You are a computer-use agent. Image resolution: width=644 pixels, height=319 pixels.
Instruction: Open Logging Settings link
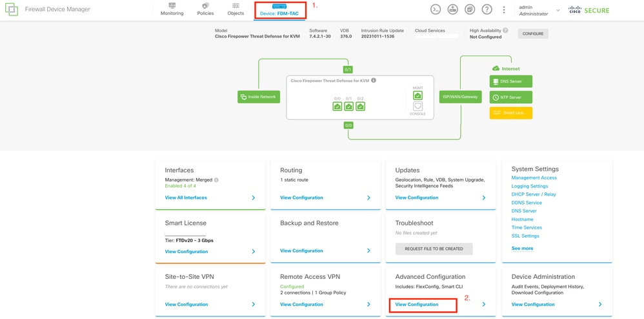529,186
